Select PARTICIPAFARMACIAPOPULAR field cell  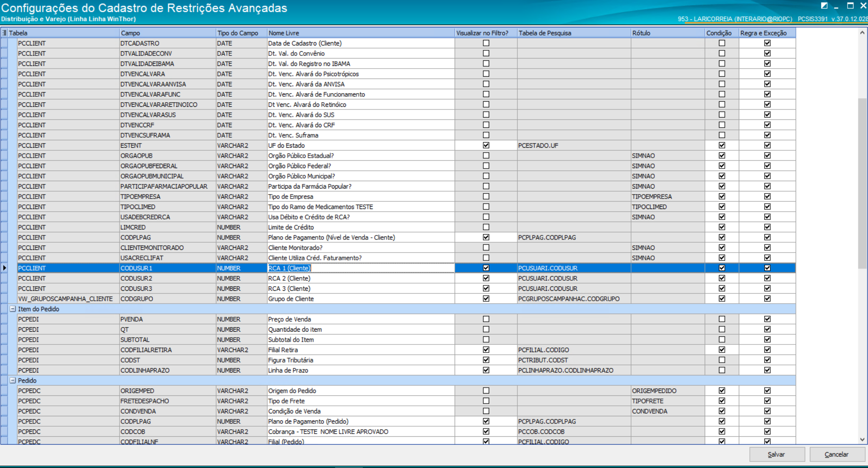[x=168, y=186]
